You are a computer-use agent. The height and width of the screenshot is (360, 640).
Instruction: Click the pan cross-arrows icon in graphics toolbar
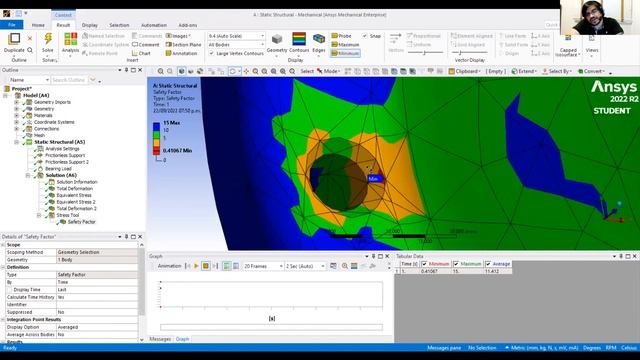pos(246,71)
